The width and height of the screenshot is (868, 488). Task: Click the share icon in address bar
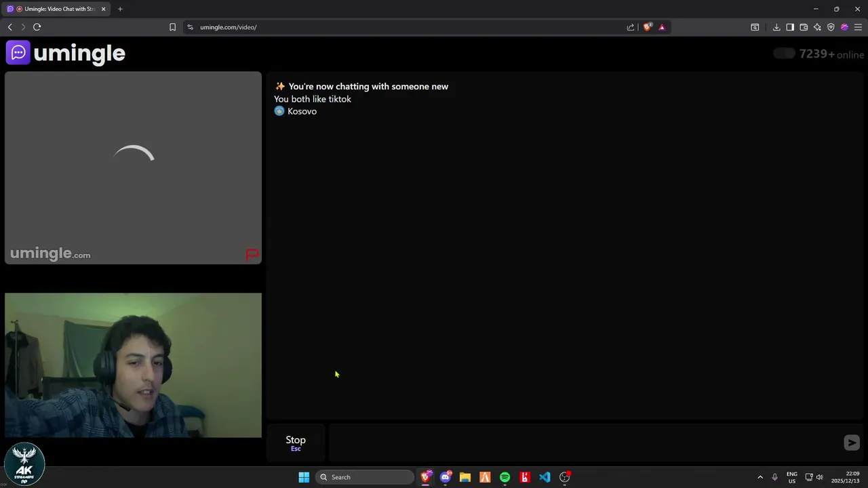click(631, 27)
